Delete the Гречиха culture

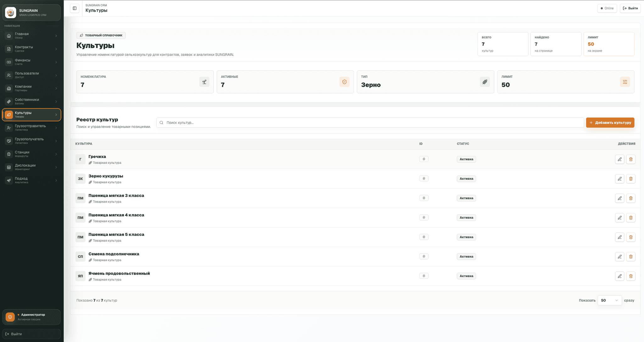point(631,159)
